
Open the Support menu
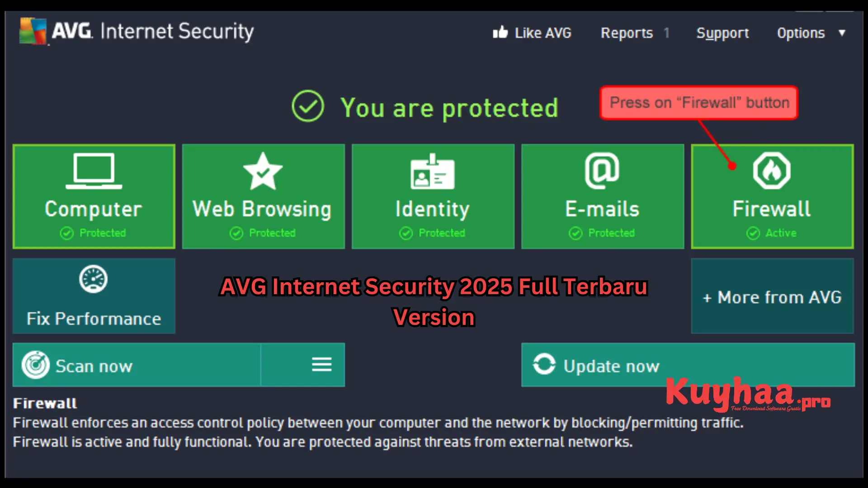pyautogui.click(x=722, y=33)
